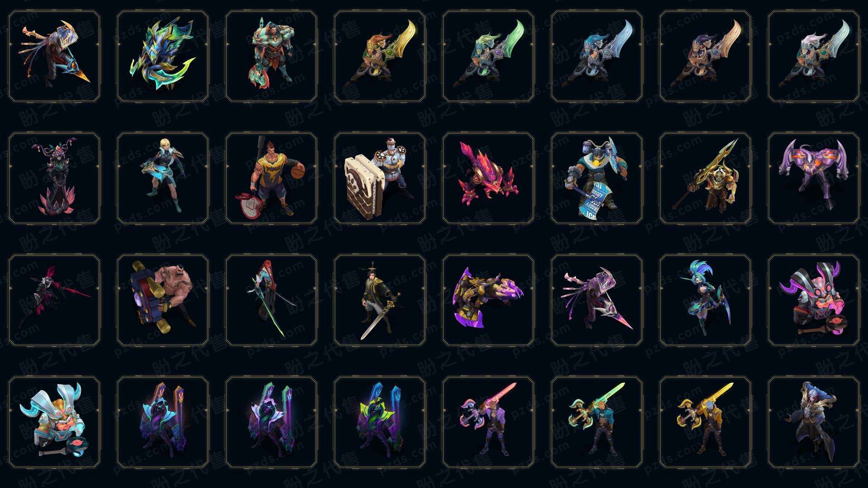The height and width of the screenshot is (488, 868).
Task: Open the dark sorceress on lotus flower
Action: click(x=54, y=178)
